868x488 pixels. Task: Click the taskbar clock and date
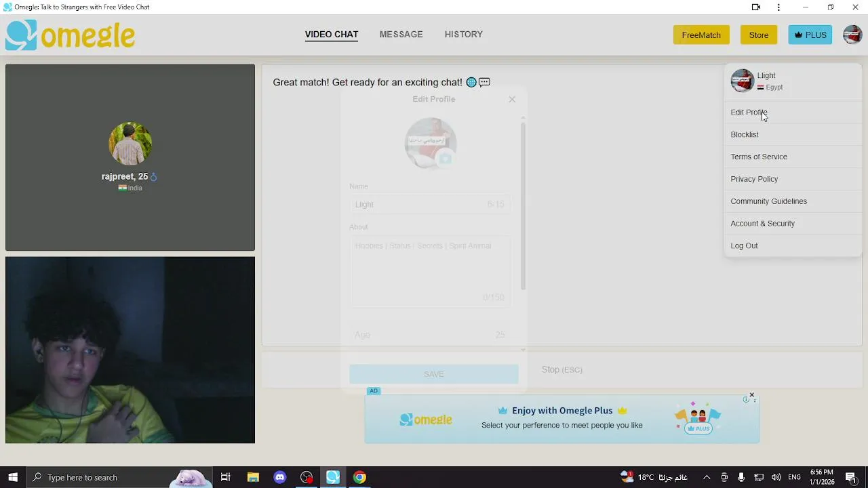[x=821, y=477]
